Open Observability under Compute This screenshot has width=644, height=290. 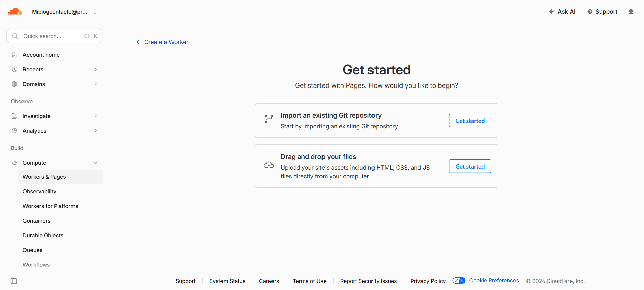point(40,191)
